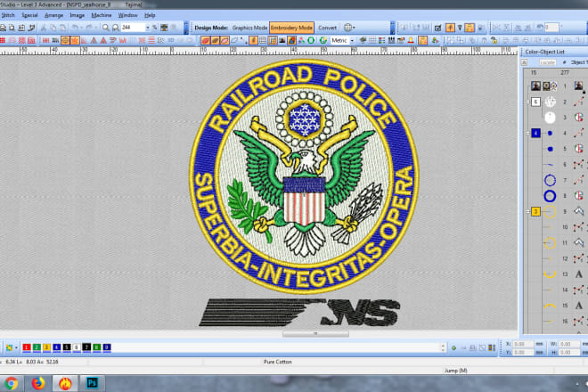Click the Convert button
588x392 pixels.
click(x=327, y=28)
